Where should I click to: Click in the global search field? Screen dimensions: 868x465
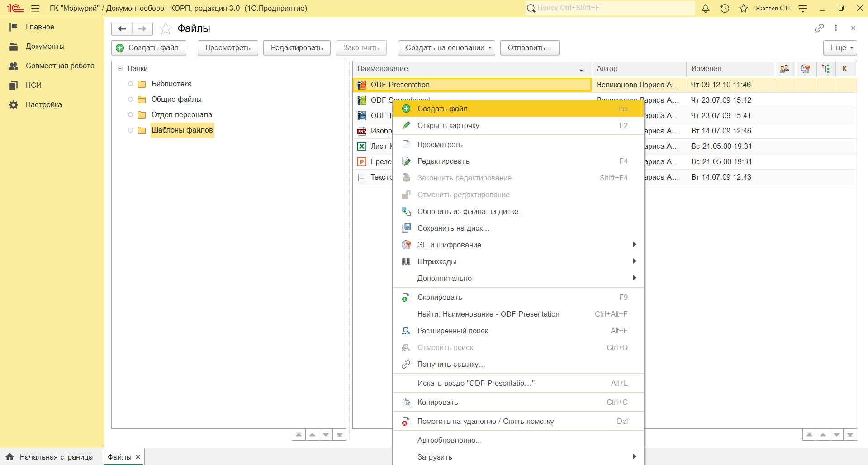(610, 8)
